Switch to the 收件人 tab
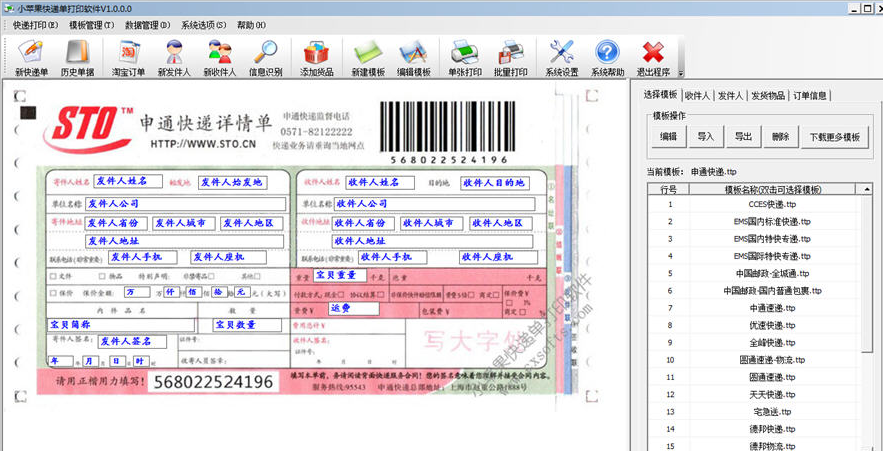Screen dimensions: 883x451 click(x=696, y=96)
